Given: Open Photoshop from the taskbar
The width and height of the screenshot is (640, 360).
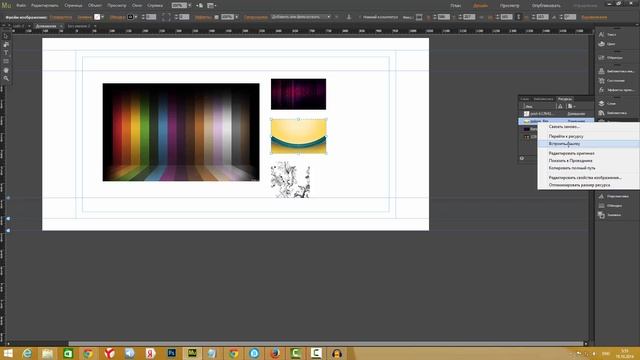Looking at the screenshot, I should click(171, 353).
